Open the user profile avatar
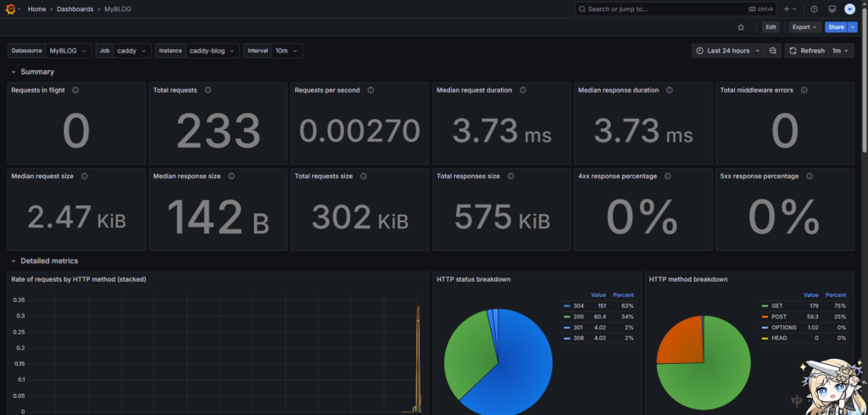The height and width of the screenshot is (415, 868). tap(849, 8)
